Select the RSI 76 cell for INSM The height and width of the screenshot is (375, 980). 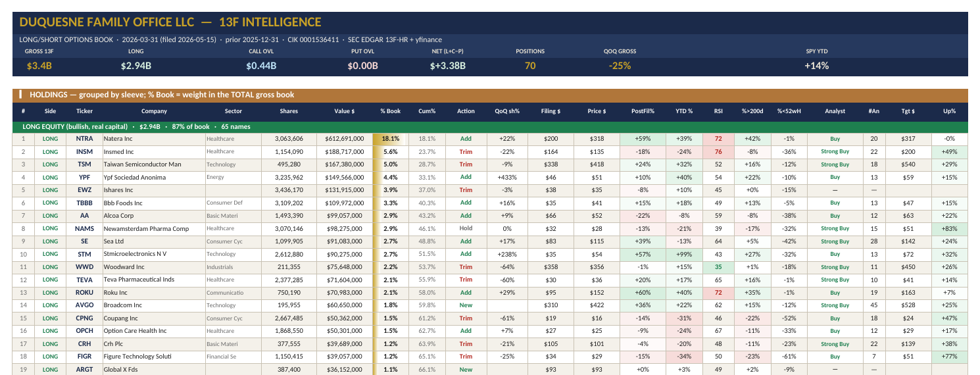click(718, 151)
